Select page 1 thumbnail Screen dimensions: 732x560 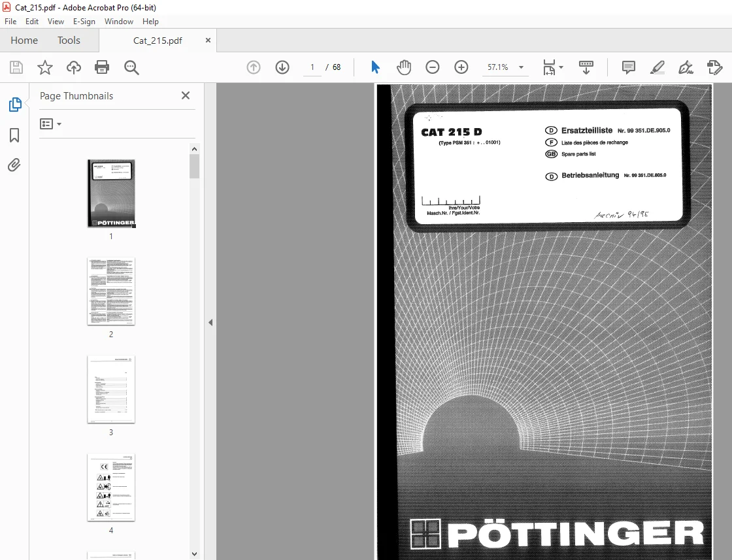pos(111,193)
